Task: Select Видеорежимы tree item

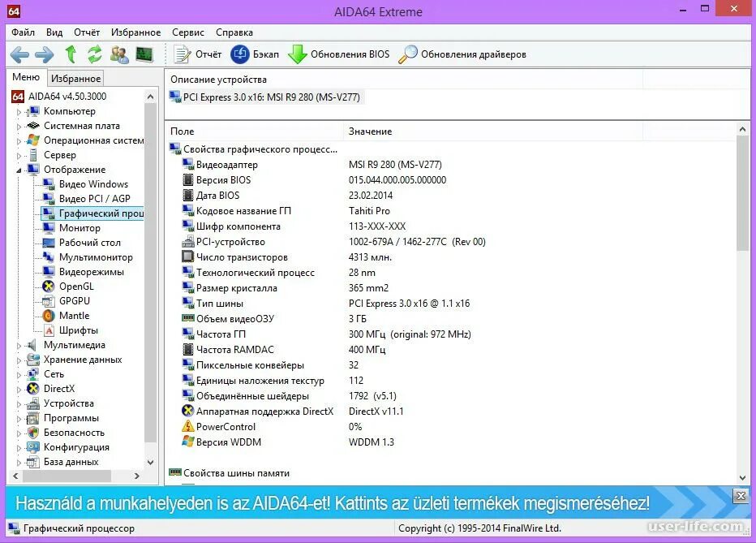Action: point(92,272)
